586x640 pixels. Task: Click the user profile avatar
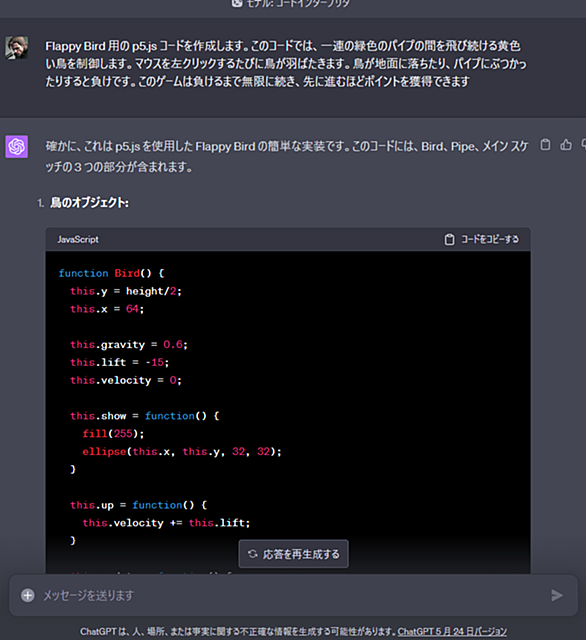[x=17, y=47]
